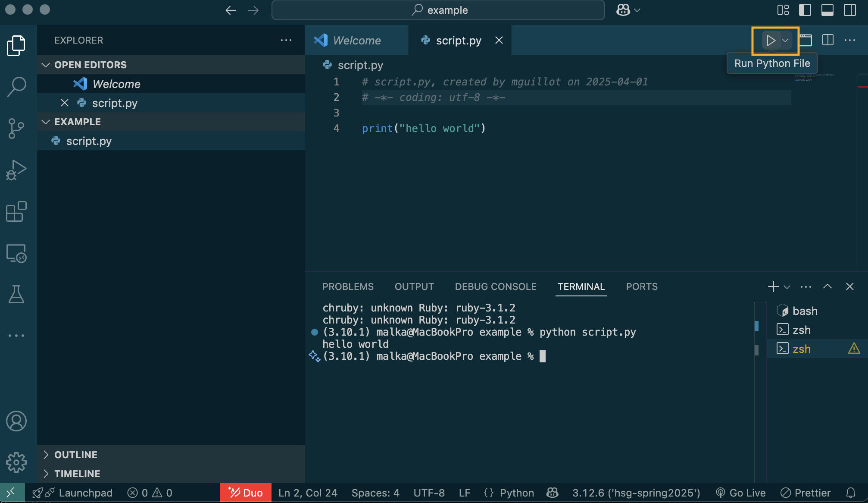The height and width of the screenshot is (503, 868).
Task: Expand the OUTLINE section
Action: 76,455
